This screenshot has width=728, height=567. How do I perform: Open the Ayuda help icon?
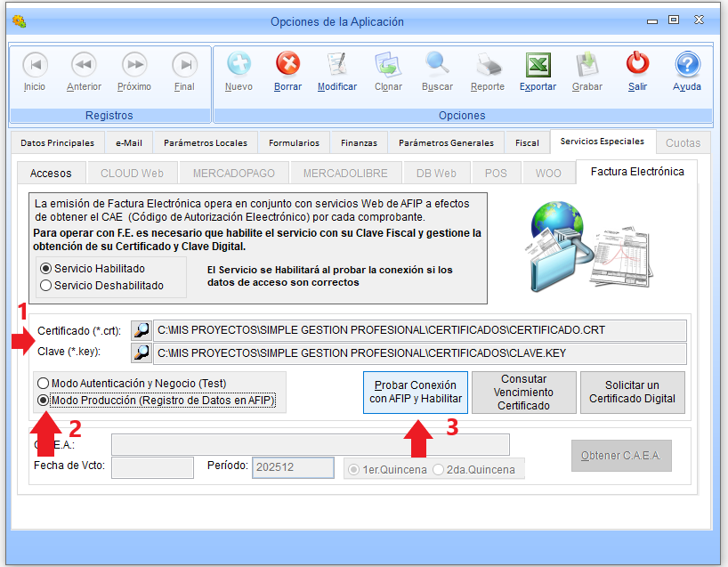[x=687, y=64]
